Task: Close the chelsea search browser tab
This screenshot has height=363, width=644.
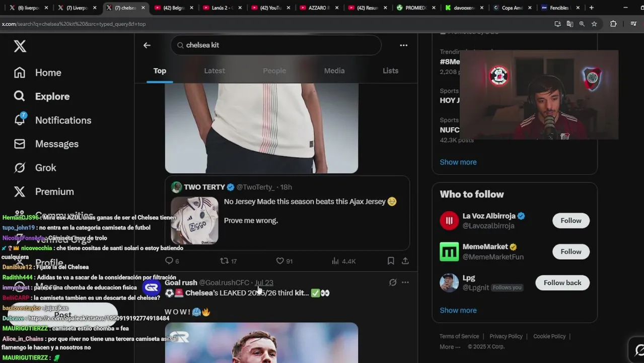Action: click(x=143, y=8)
